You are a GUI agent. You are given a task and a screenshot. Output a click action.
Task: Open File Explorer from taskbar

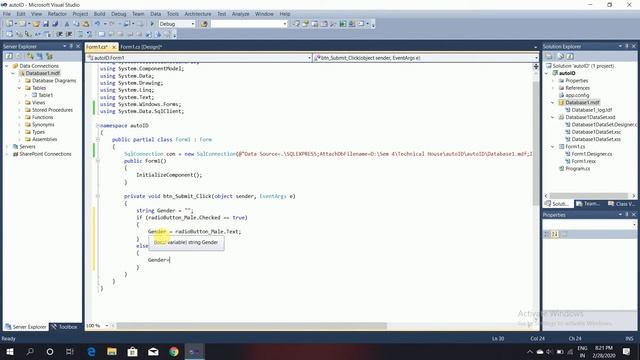coord(112,351)
